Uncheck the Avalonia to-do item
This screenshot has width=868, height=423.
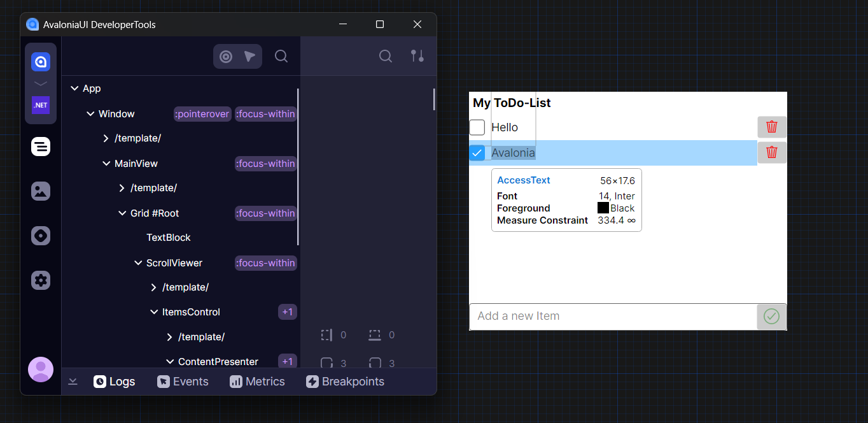point(477,152)
